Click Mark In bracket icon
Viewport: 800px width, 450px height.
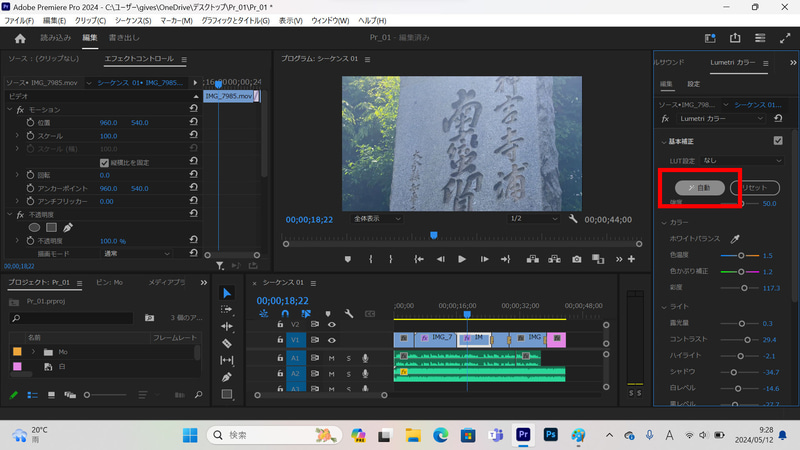370,259
